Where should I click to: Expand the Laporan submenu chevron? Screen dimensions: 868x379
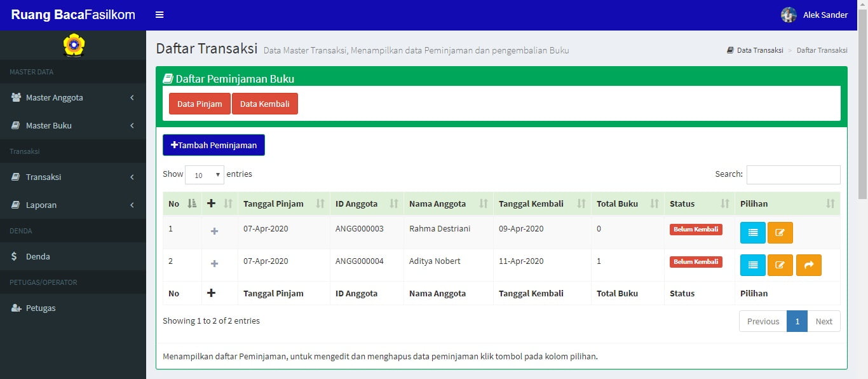click(132, 205)
